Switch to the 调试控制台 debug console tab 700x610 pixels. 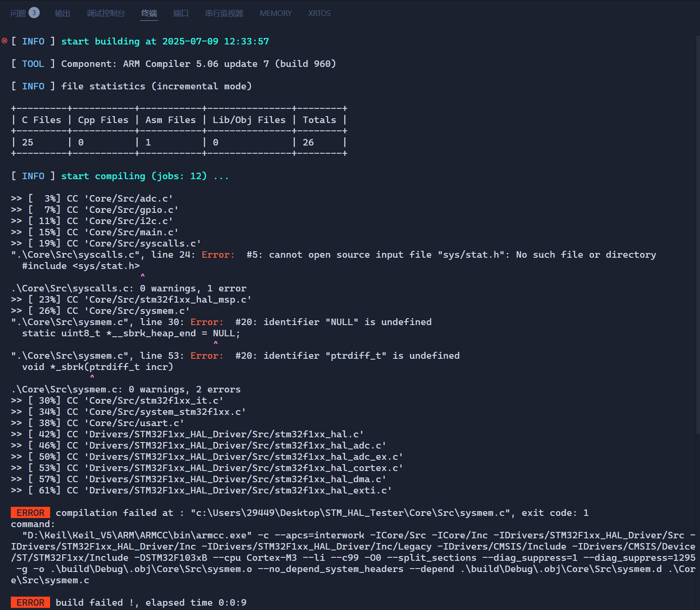pyautogui.click(x=106, y=13)
